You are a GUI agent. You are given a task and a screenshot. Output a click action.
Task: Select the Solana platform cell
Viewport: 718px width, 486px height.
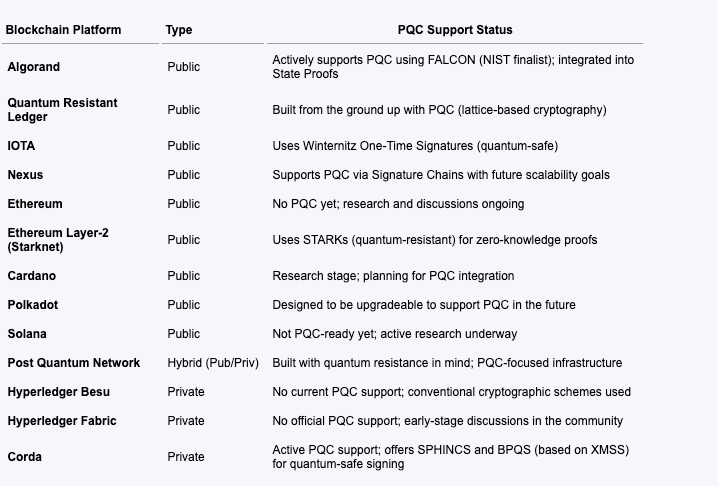pyautogui.click(x=27, y=333)
